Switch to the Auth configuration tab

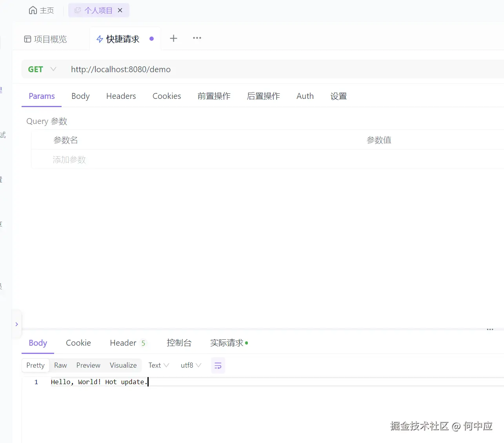click(x=305, y=96)
